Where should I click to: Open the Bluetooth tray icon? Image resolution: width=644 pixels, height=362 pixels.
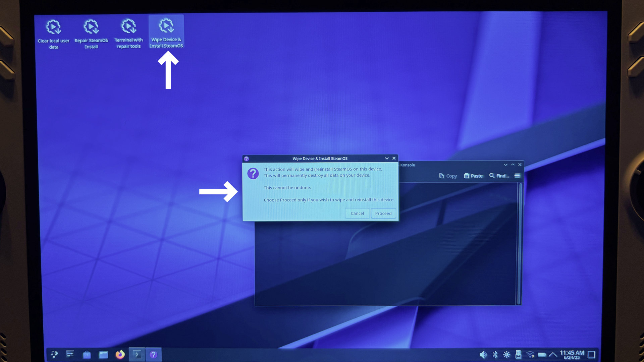pyautogui.click(x=495, y=355)
